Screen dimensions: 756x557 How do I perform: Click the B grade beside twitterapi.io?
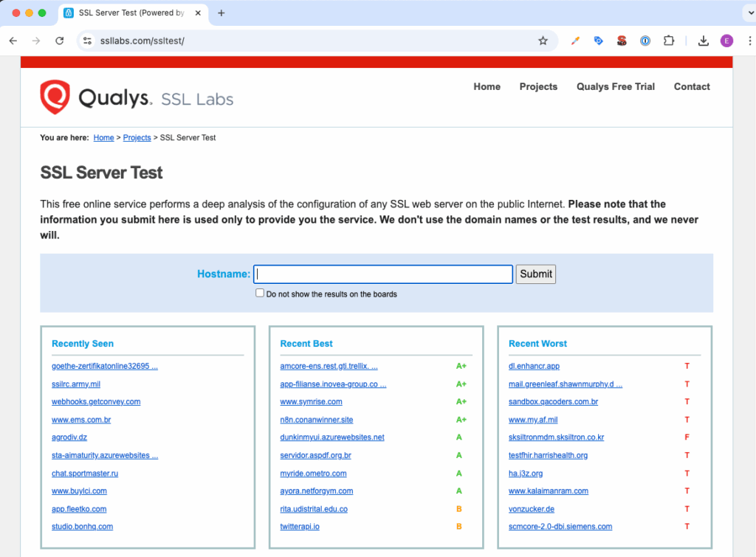click(459, 527)
